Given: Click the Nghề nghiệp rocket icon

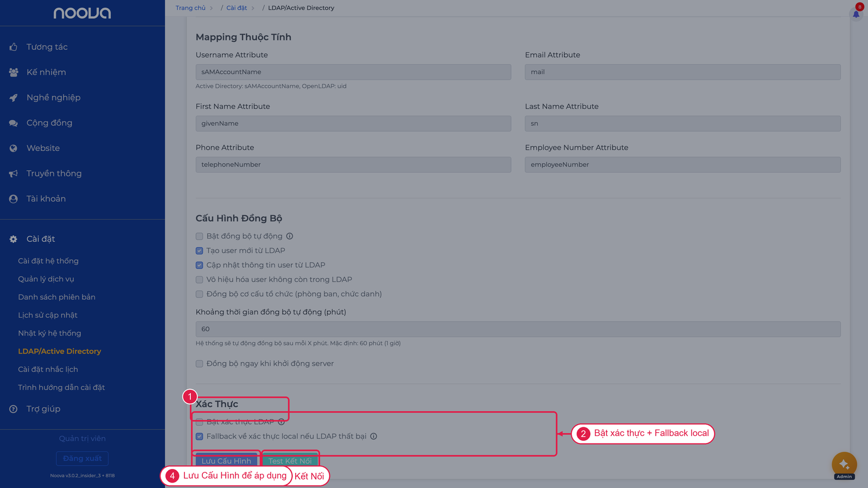Looking at the screenshot, I should (x=14, y=98).
